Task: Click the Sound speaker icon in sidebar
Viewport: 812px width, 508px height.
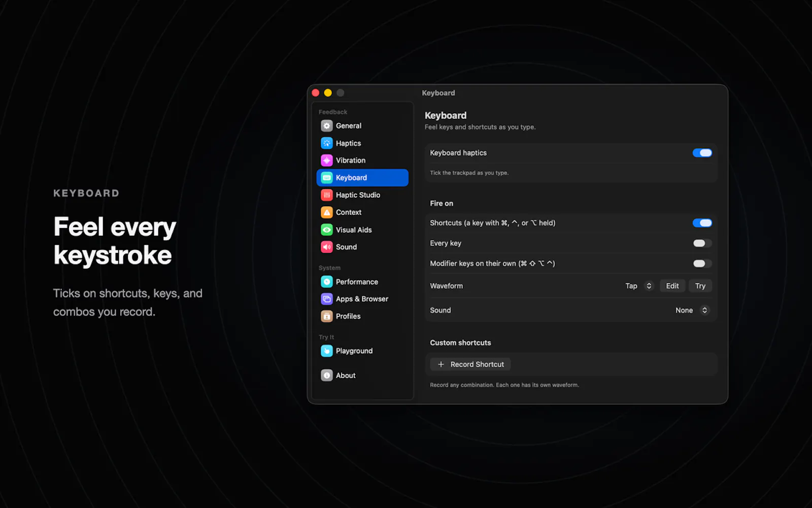Action: point(327,247)
